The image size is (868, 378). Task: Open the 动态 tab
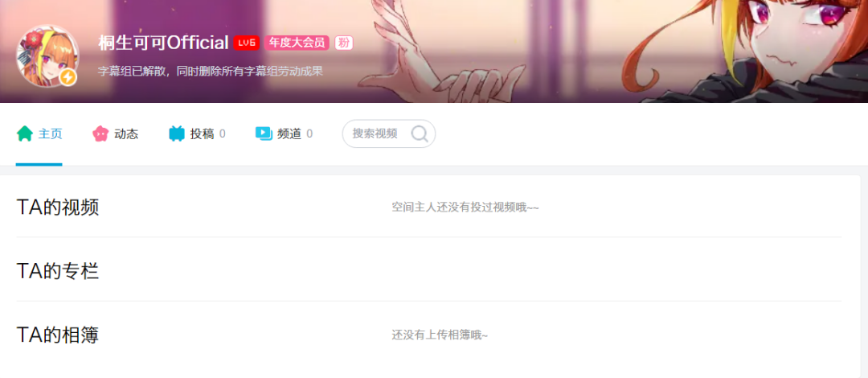click(x=115, y=134)
